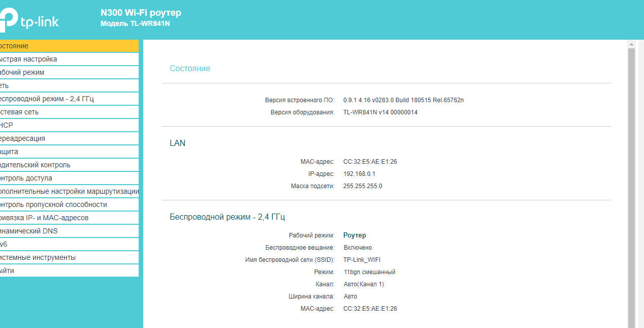Open the DHCP menu item

69,125
